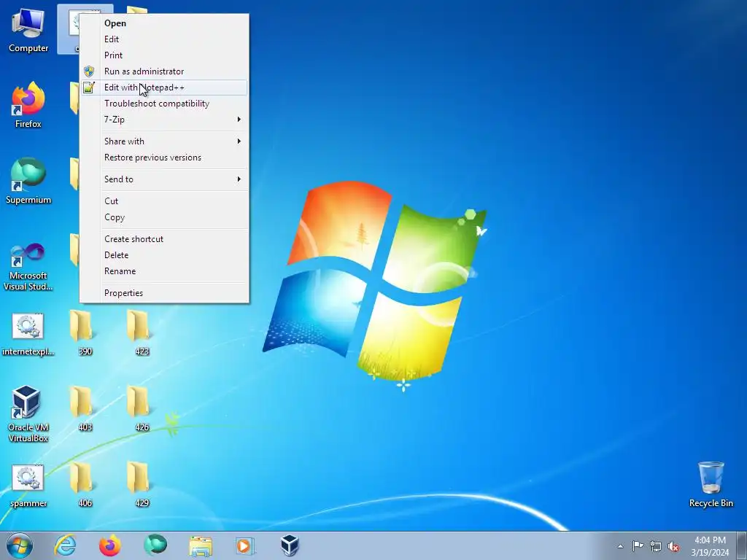Image resolution: width=747 pixels, height=560 pixels.
Task: Choose Rename in the context menu
Action: 164,271
